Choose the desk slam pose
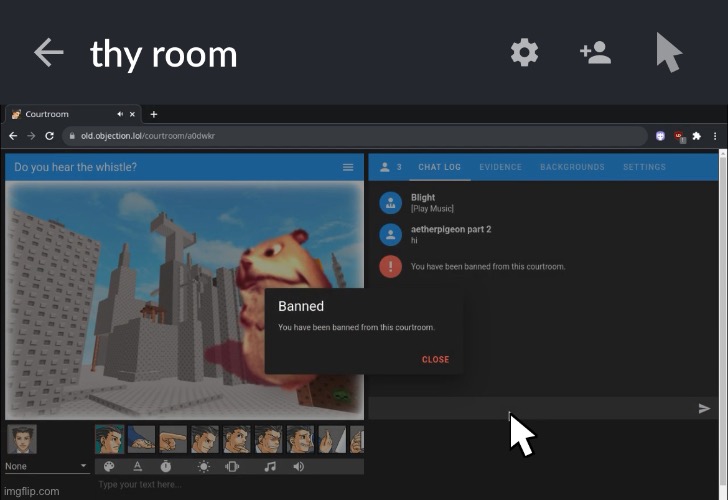728x500 pixels. click(x=141, y=439)
